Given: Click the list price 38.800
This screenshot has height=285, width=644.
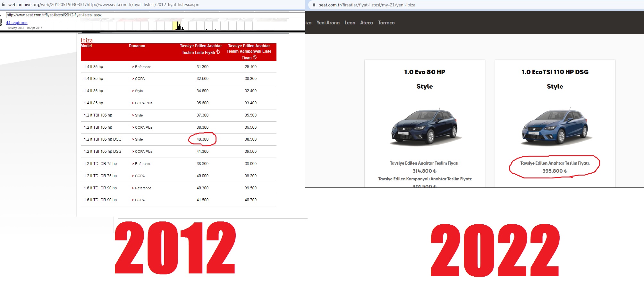Looking at the screenshot, I should [202, 164].
